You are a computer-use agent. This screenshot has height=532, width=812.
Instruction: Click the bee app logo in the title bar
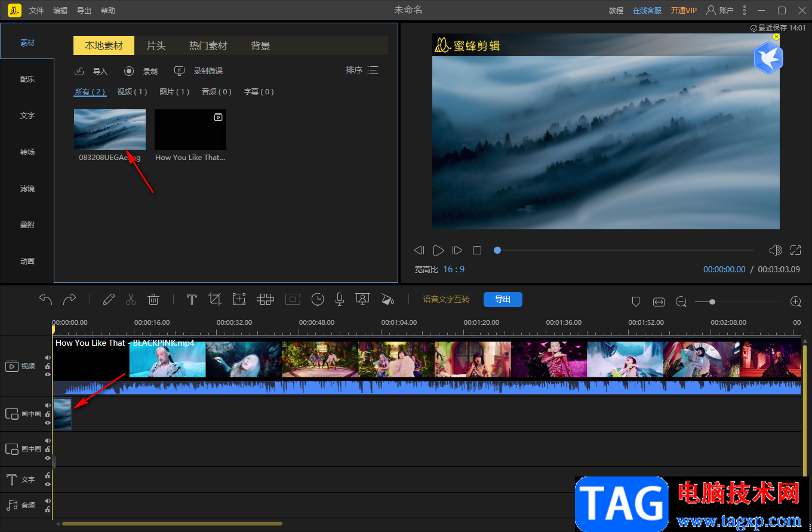click(x=14, y=10)
